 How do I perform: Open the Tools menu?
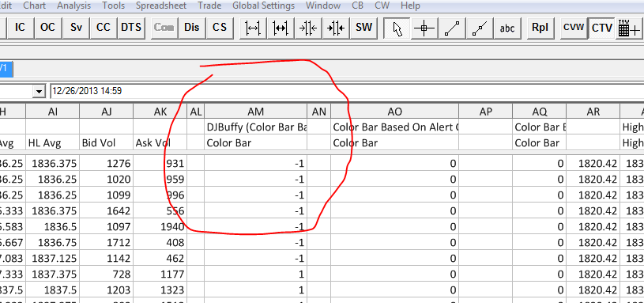tap(113, 6)
